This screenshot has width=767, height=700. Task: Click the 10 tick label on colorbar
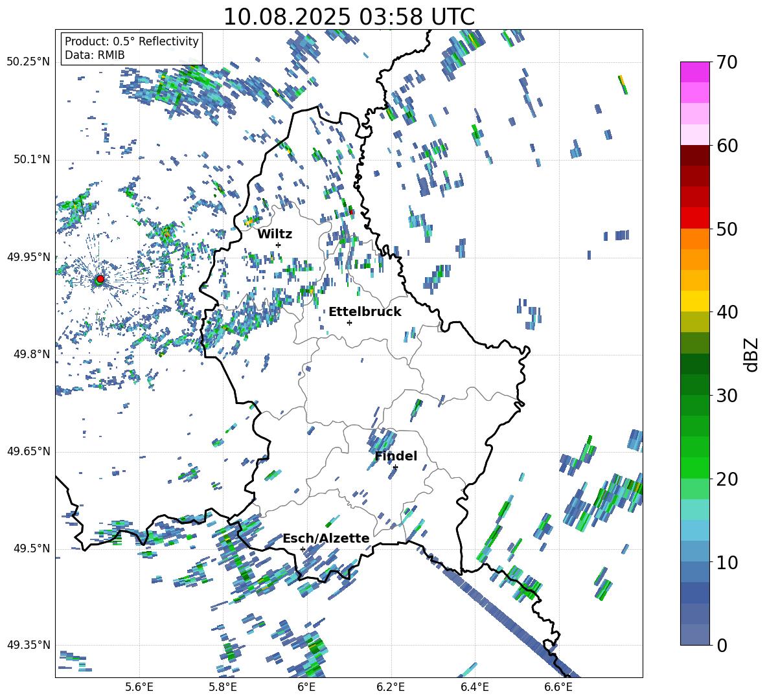point(727,562)
